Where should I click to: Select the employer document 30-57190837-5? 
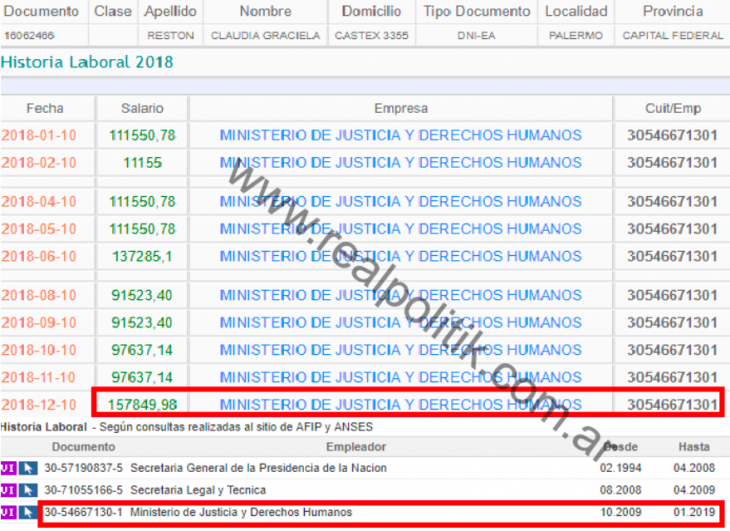click(x=83, y=468)
